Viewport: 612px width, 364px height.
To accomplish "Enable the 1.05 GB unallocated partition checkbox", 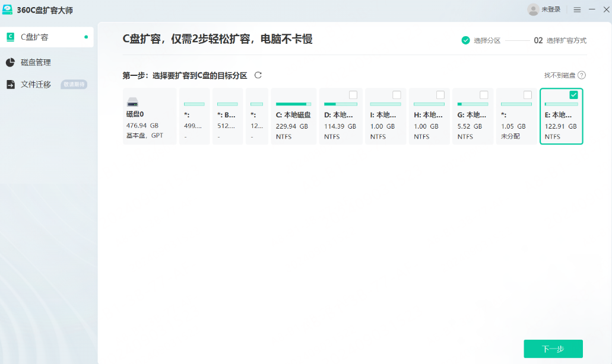I will click(528, 95).
